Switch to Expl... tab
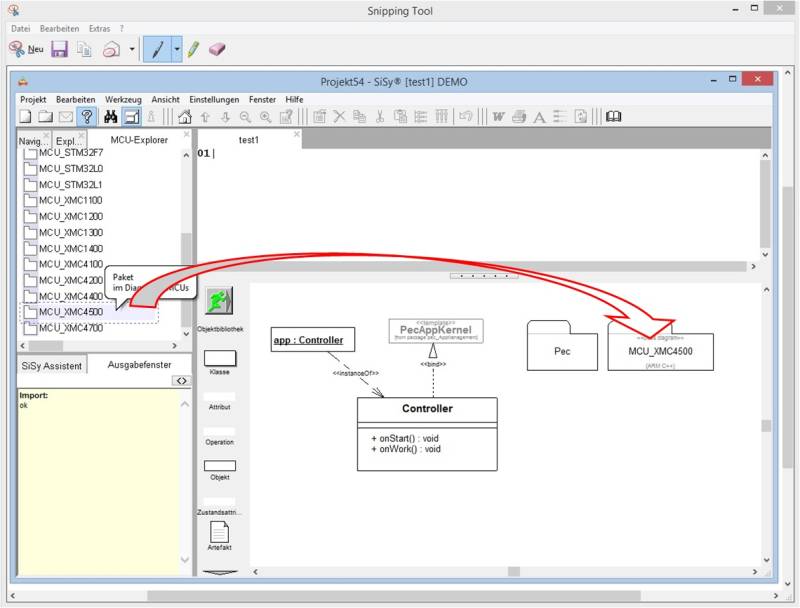800x608 pixels. (x=69, y=141)
